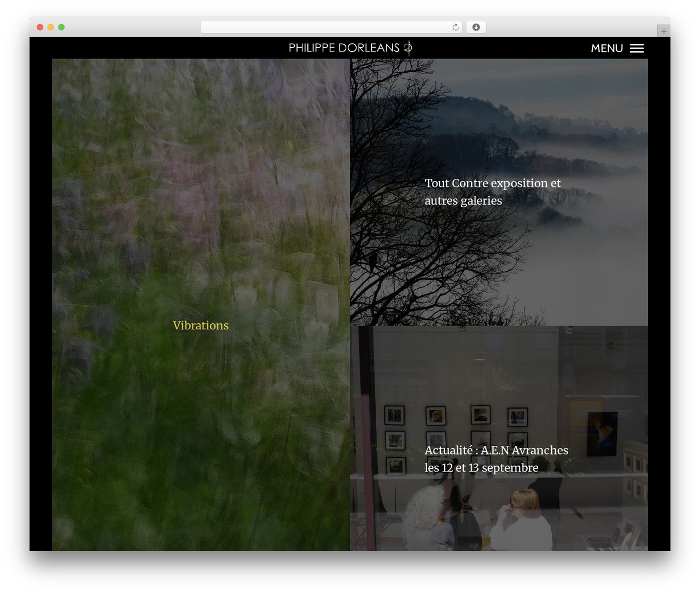The width and height of the screenshot is (700, 593).
Task: Click the MENU label
Action: (607, 48)
